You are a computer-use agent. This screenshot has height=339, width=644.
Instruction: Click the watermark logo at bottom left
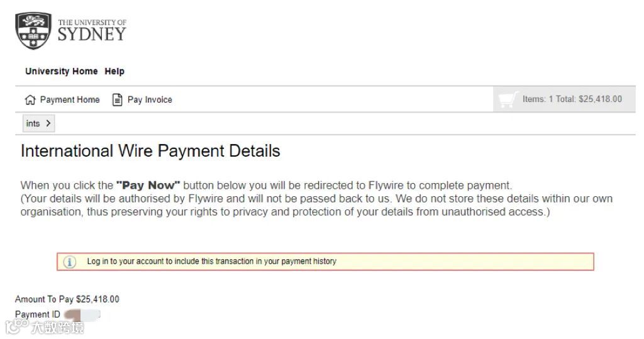click(x=17, y=326)
